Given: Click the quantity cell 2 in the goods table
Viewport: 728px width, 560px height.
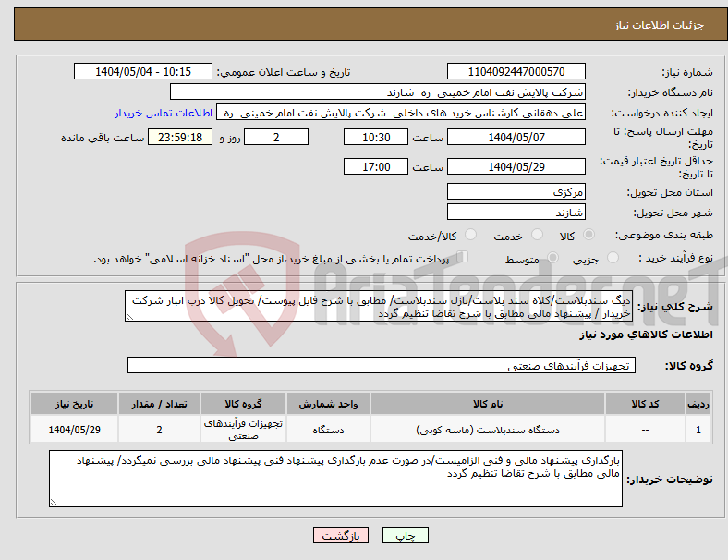Looking at the screenshot, I should click(x=159, y=430).
